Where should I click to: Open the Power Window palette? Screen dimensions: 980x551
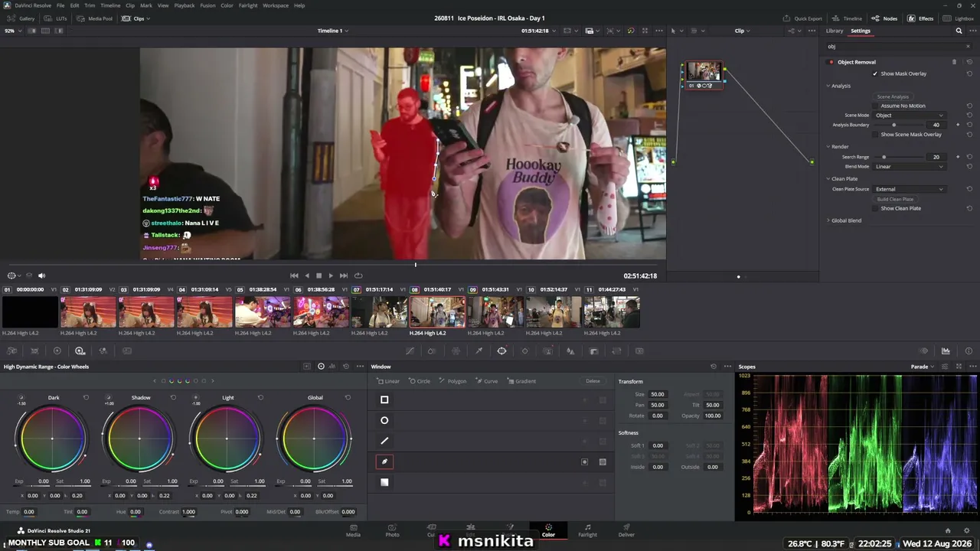pyautogui.click(x=501, y=351)
